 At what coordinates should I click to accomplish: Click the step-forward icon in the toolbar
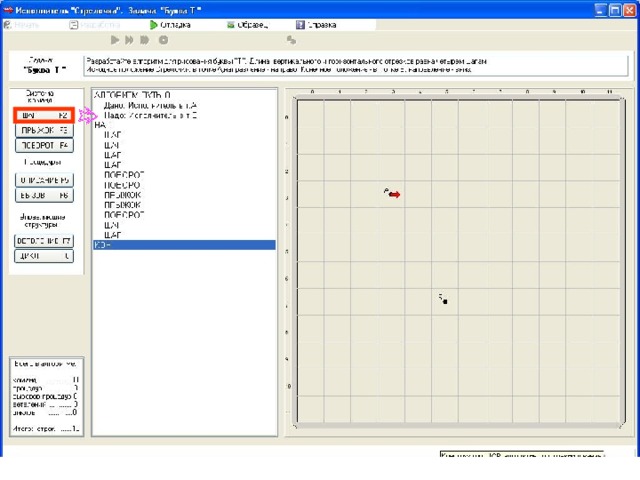click(129, 40)
